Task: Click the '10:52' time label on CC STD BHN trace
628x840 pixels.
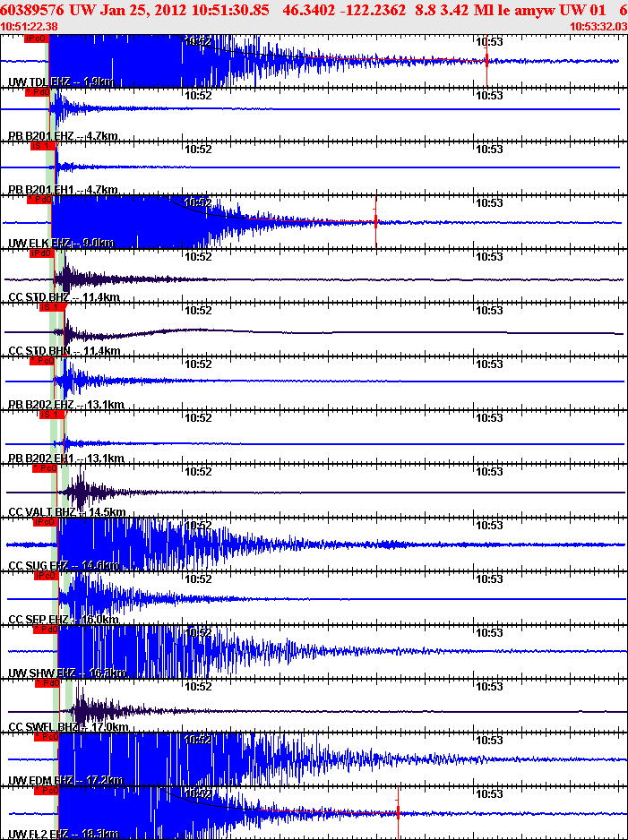Action: [x=198, y=310]
